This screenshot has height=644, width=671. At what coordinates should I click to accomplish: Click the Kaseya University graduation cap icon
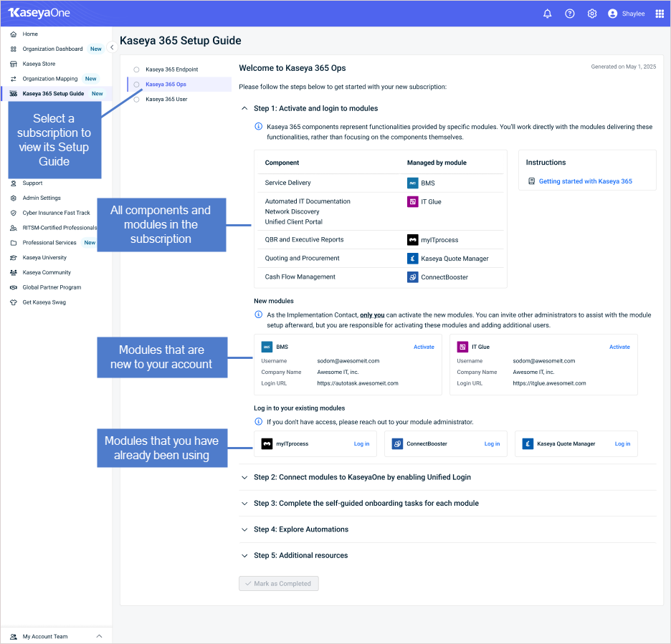pos(14,257)
